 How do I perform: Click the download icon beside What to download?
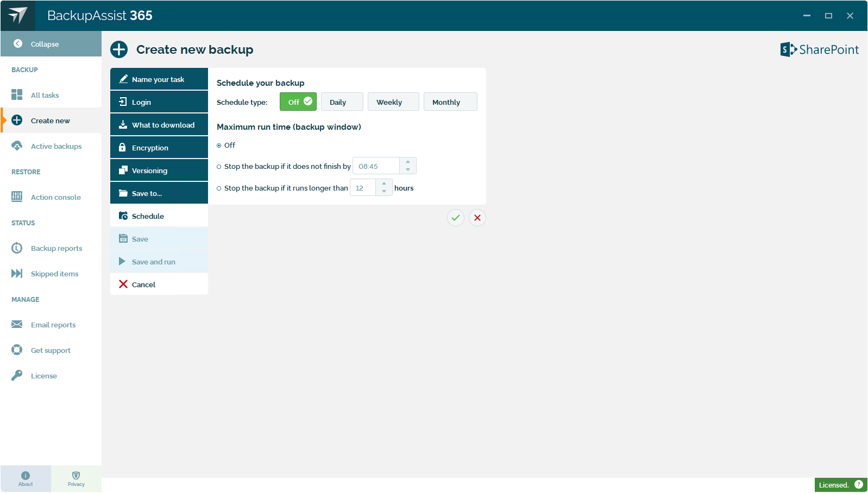coord(123,124)
